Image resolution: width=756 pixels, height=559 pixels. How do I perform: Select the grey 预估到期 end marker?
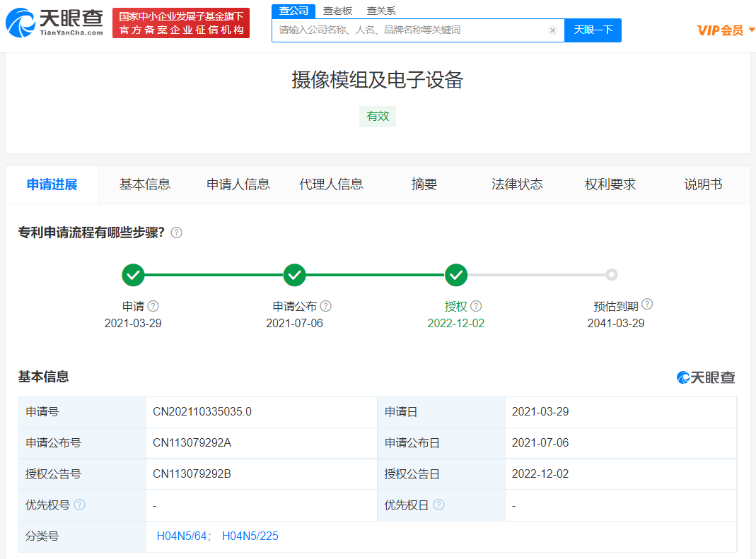coord(611,275)
